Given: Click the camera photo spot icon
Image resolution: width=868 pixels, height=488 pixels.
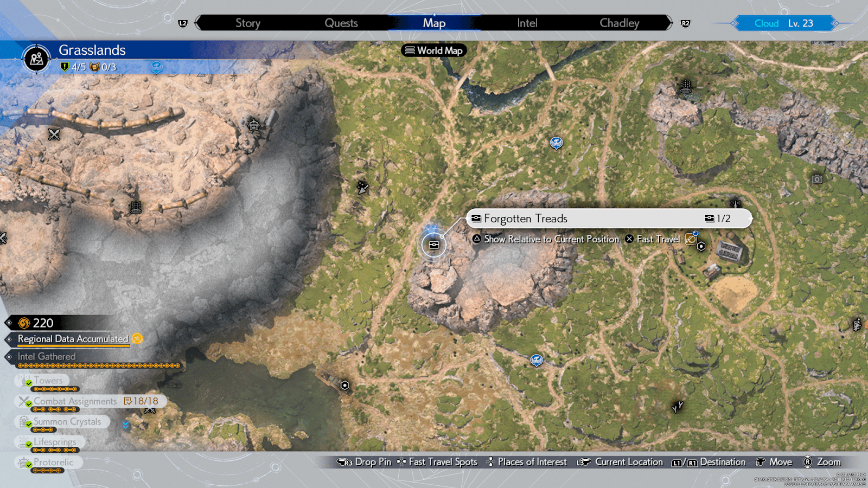Looking at the screenshot, I should [817, 179].
